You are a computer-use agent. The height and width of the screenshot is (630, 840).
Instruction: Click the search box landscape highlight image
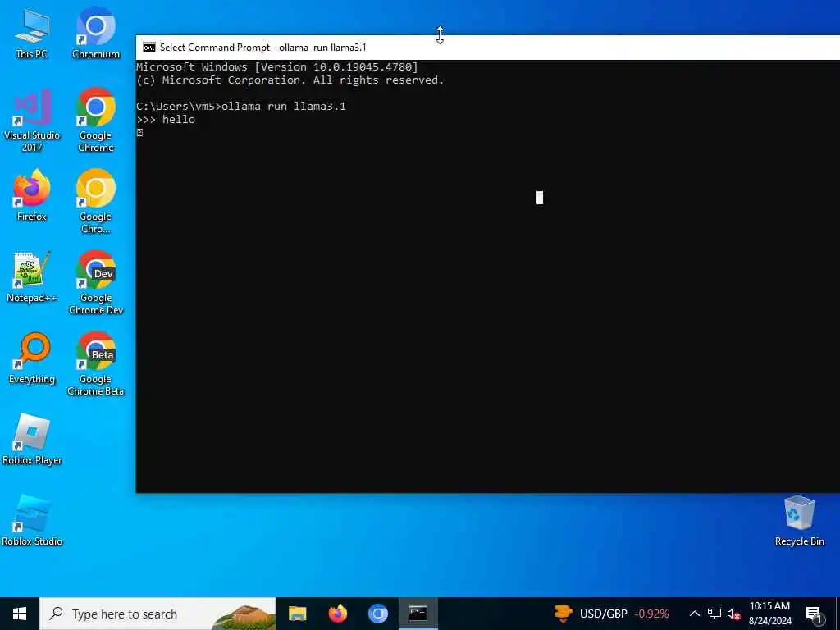tap(244, 617)
